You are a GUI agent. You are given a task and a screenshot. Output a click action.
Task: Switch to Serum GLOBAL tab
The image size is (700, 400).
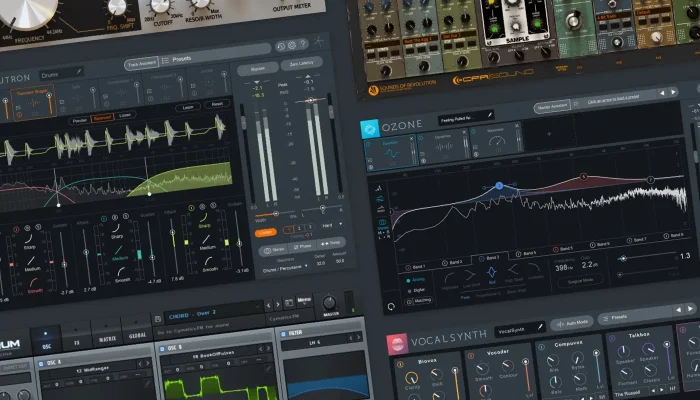click(137, 330)
